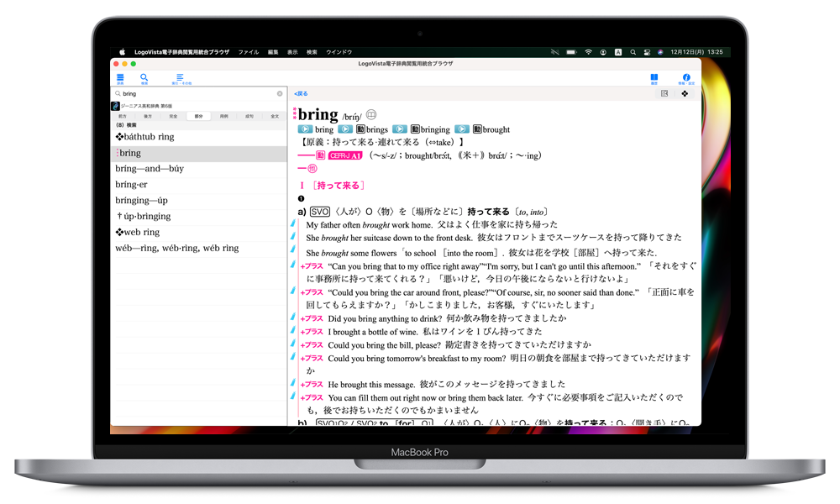This screenshot has height=504, width=840.
Task: Open the 表示 menu
Action: pos(292,52)
